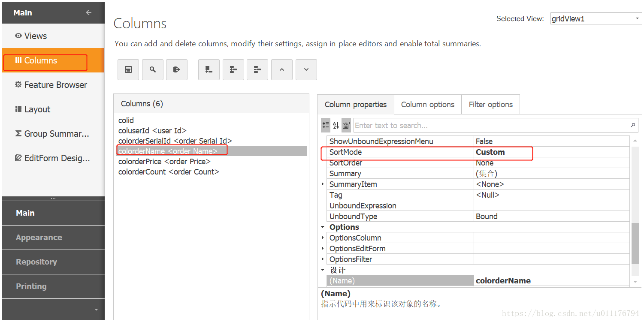Click the Property Pages icon
644x322 pixels.
click(x=346, y=125)
